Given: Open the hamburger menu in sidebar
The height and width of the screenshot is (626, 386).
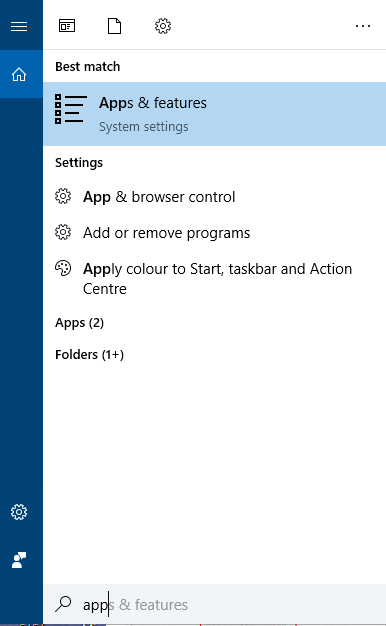Looking at the screenshot, I should (x=19, y=26).
